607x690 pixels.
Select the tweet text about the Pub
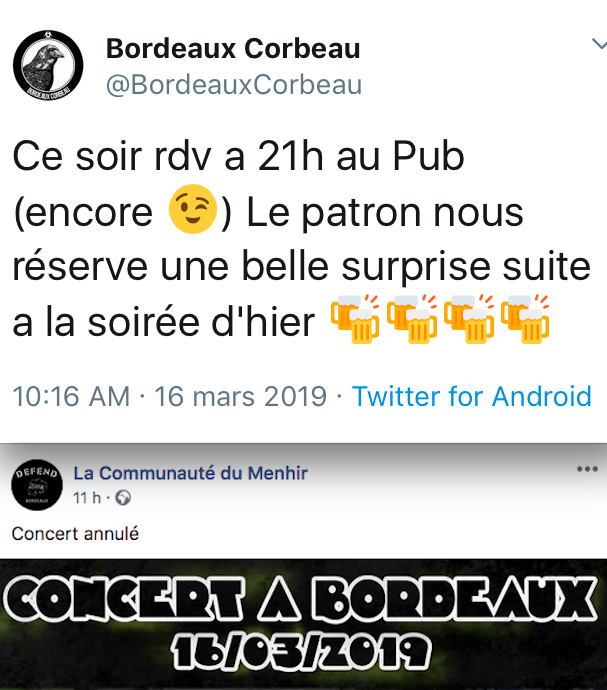(x=302, y=239)
